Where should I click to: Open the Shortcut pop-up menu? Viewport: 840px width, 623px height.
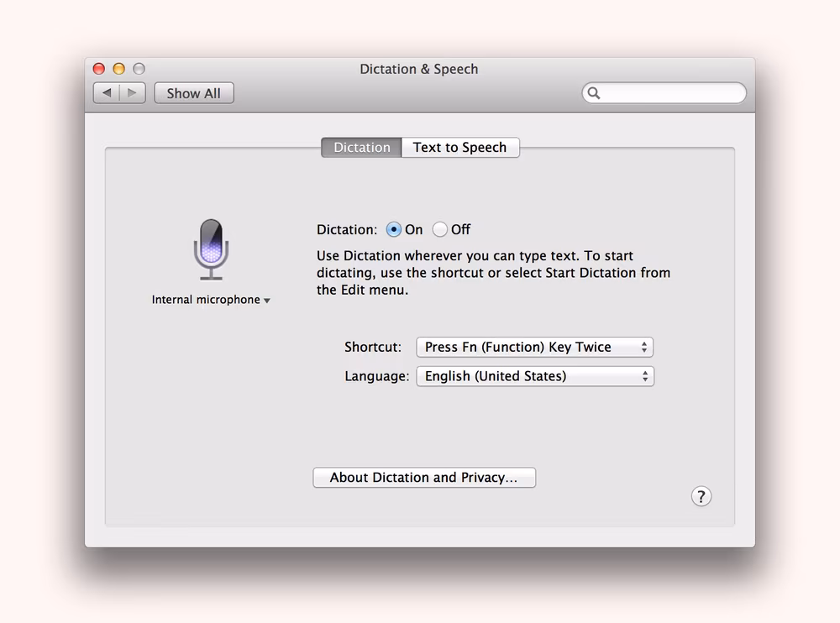tap(534, 347)
